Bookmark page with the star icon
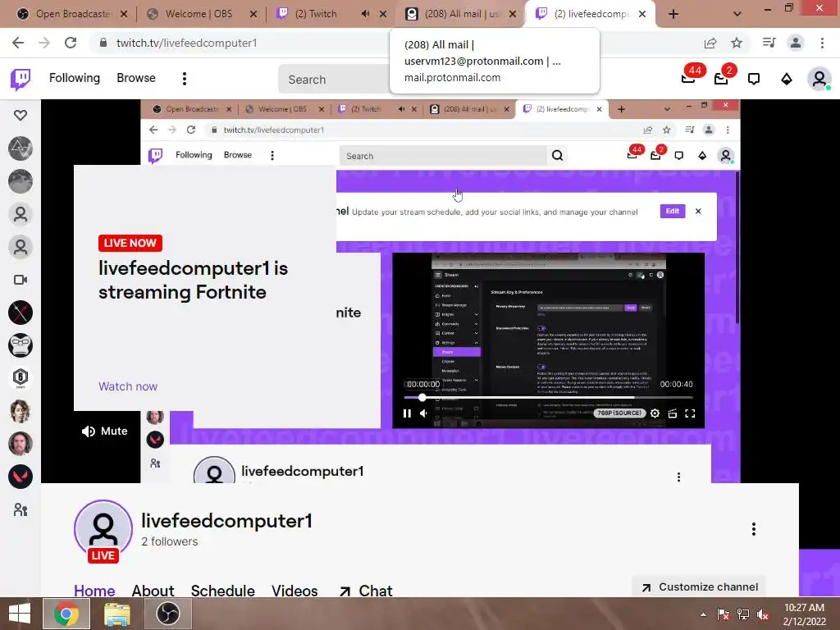The image size is (840, 630). (737, 43)
